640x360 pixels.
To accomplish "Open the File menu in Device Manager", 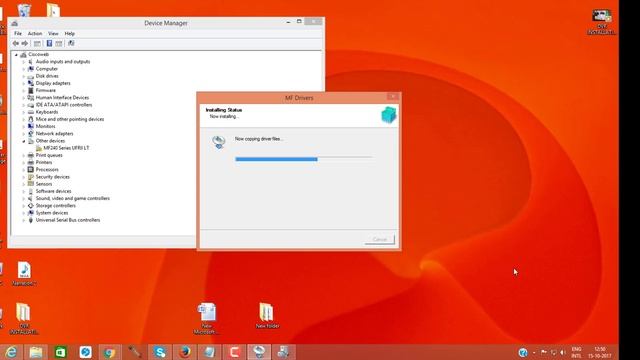I will (18, 33).
